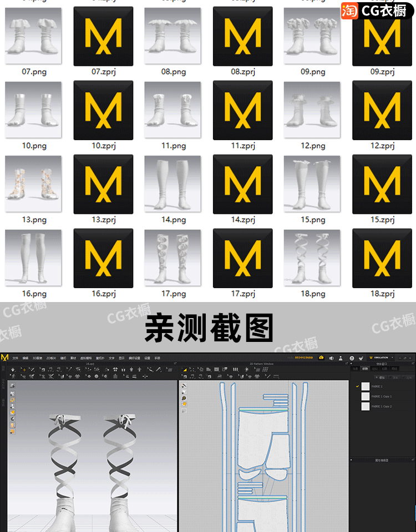Open the 偏好设置 menu
Viewport: 416px width, 532px height.
click(x=134, y=358)
